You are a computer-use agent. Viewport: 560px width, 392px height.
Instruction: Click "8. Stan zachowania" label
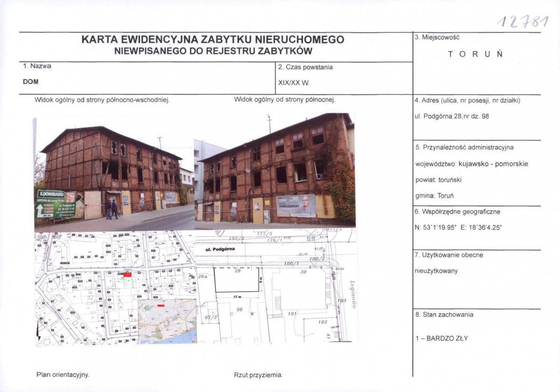444,315
